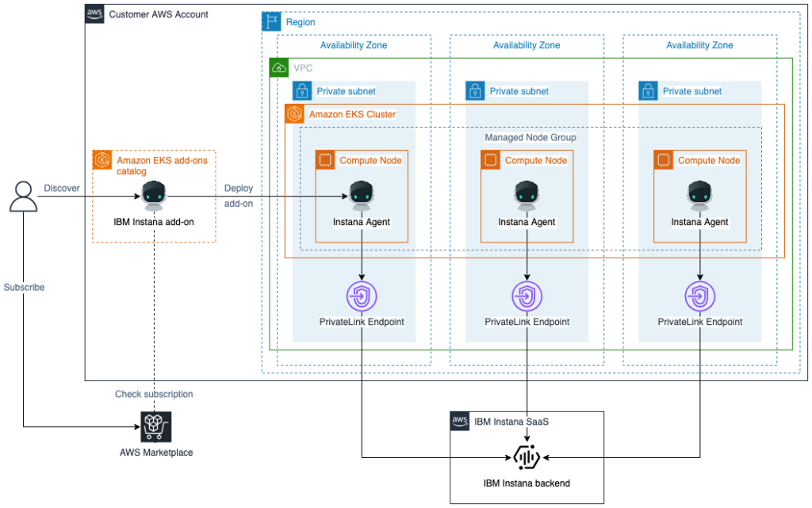Click the Subscribe link near the user figure
The height and width of the screenshot is (508, 812).
coord(24,287)
